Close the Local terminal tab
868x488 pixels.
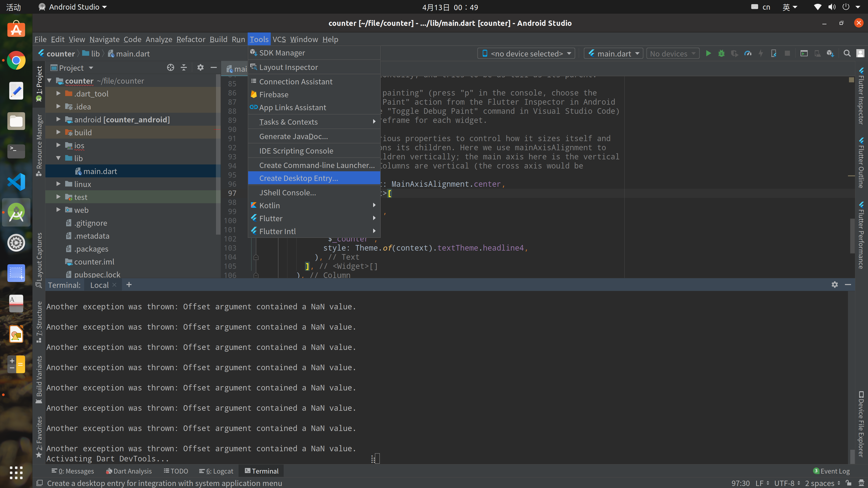[115, 285]
